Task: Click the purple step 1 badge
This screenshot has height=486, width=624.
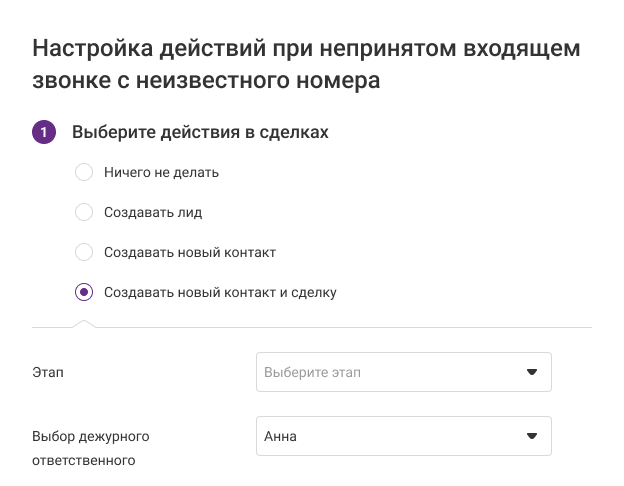Action: [x=44, y=132]
